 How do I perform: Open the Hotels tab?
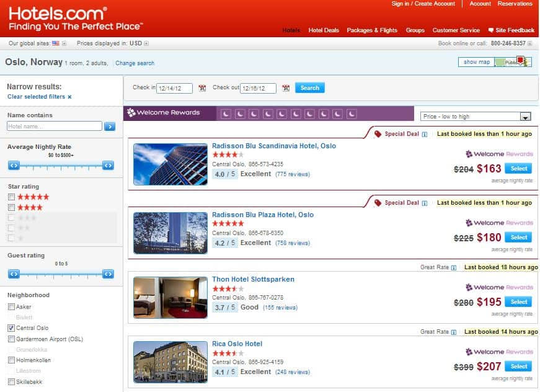pos(291,30)
